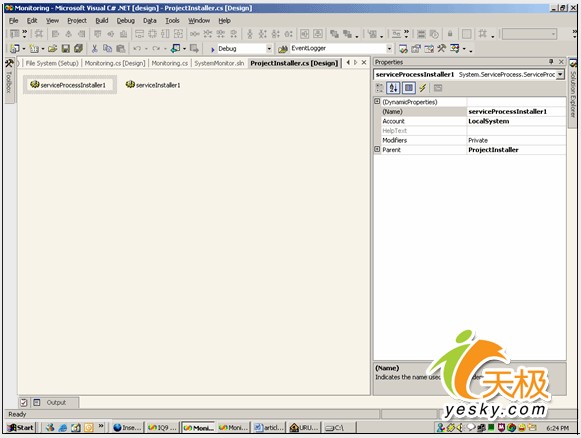The height and width of the screenshot is (438, 581).
Task: Open the Window menu
Action: [199, 21]
